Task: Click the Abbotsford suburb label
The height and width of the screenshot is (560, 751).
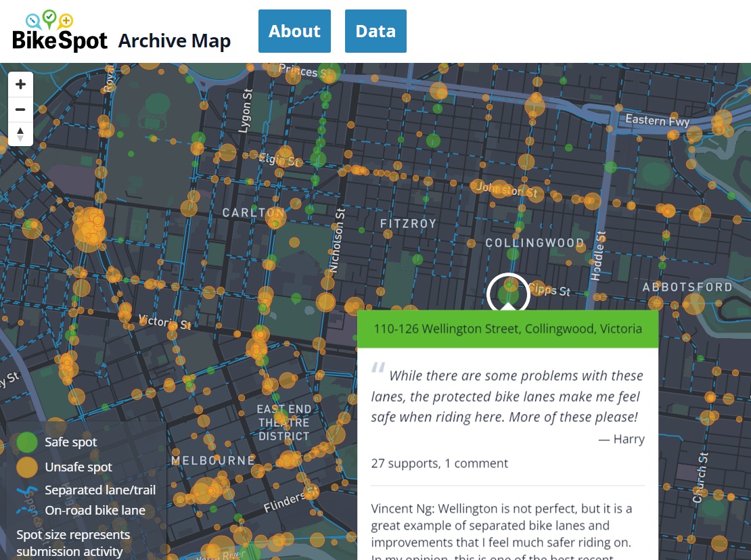Action: tap(687, 287)
